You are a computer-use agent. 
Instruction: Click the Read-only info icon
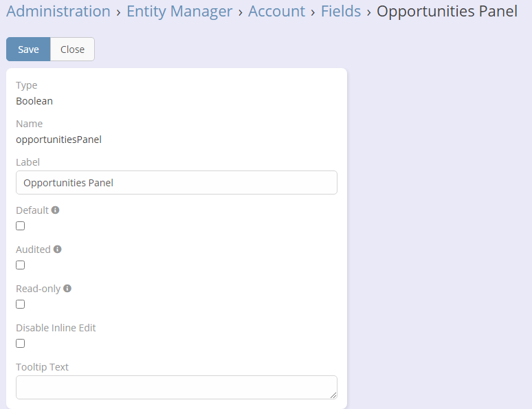click(67, 289)
